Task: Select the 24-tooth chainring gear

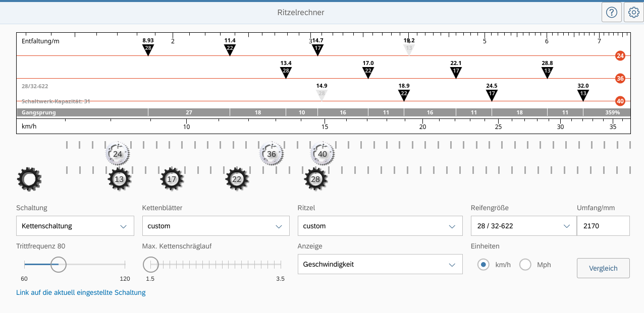Action: point(118,154)
